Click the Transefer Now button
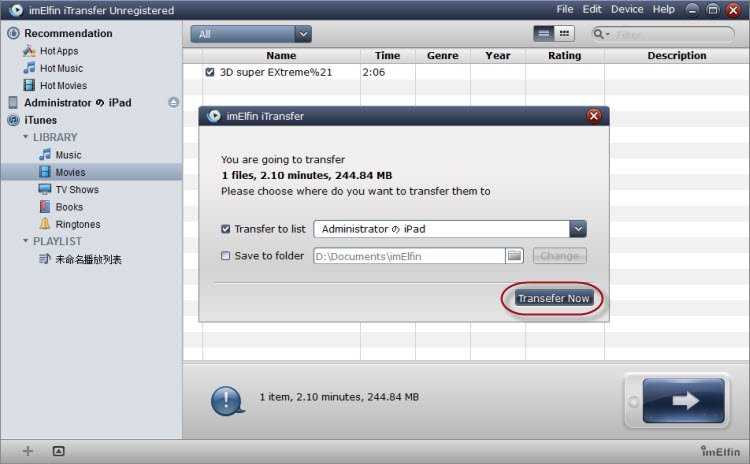This screenshot has width=750, height=464. pyautogui.click(x=553, y=298)
